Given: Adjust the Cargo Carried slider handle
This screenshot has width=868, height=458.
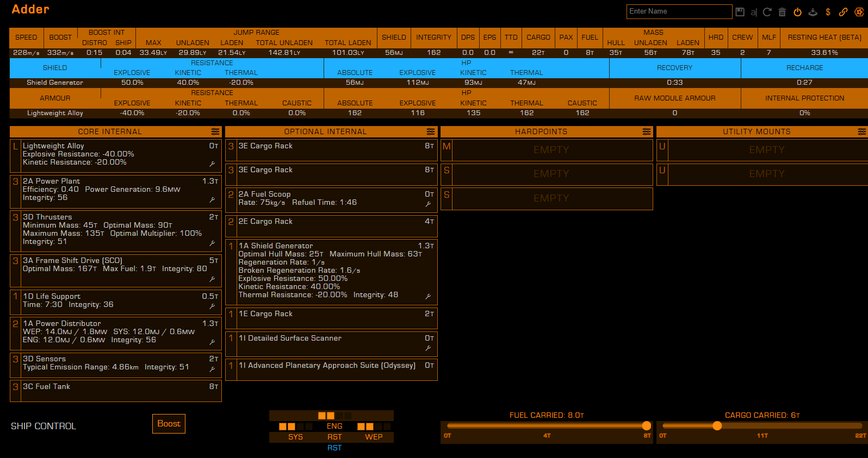Looking at the screenshot, I should [717, 426].
